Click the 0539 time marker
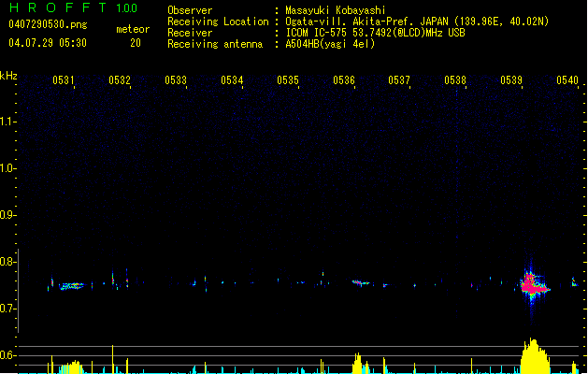Viewport: 588px width, 374px height. point(511,80)
